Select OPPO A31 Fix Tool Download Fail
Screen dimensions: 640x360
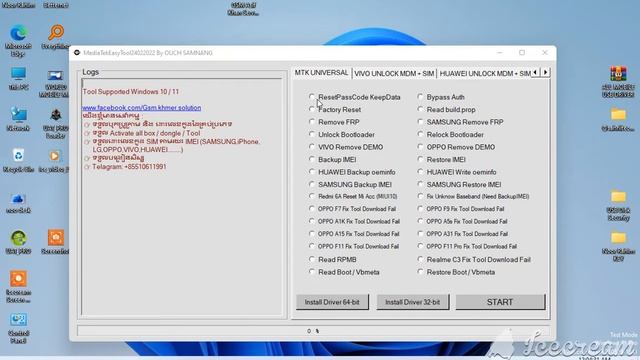420,234
